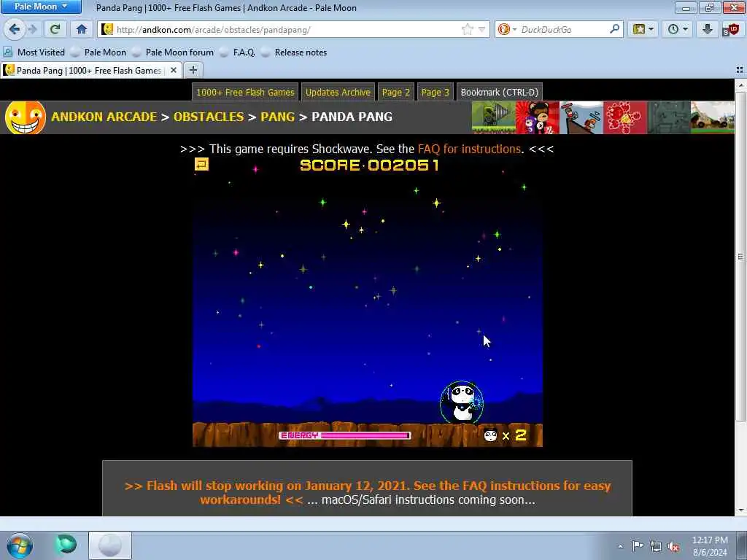Click the forward navigation arrow
Screen dimensions: 747x560
click(x=32, y=29)
